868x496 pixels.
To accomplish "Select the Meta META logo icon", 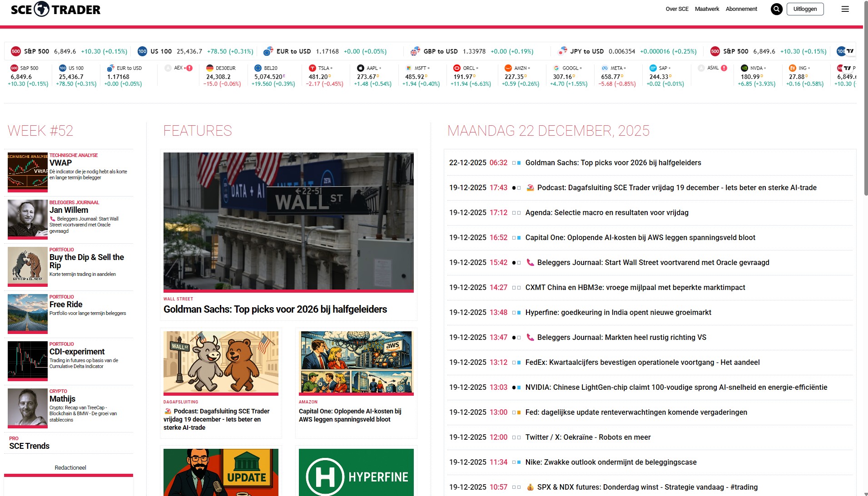I will [605, 68].
